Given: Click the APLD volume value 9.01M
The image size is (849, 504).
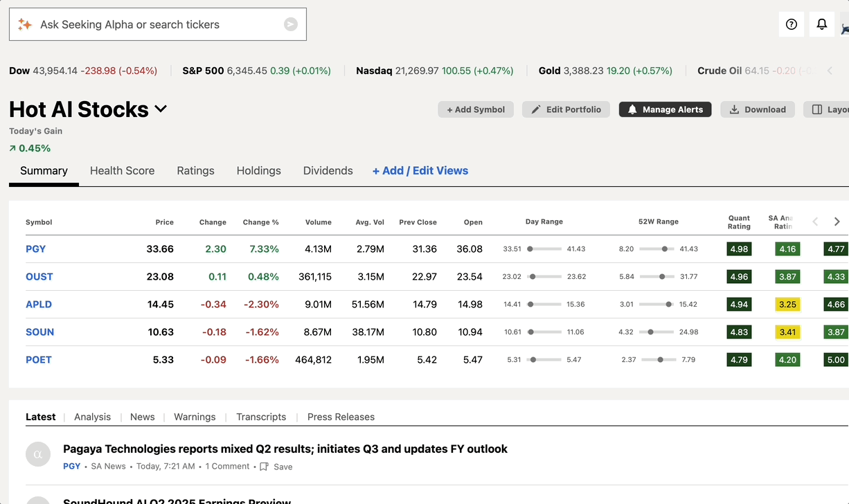Looking at the screenshot, I should [318, 305].
